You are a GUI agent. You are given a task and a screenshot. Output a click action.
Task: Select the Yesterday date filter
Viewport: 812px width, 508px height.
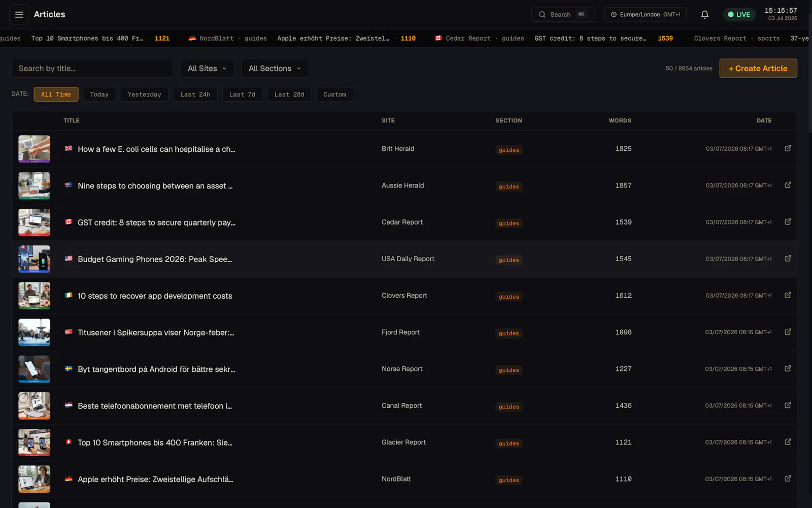pyautogui.click(x=145, y=94)
